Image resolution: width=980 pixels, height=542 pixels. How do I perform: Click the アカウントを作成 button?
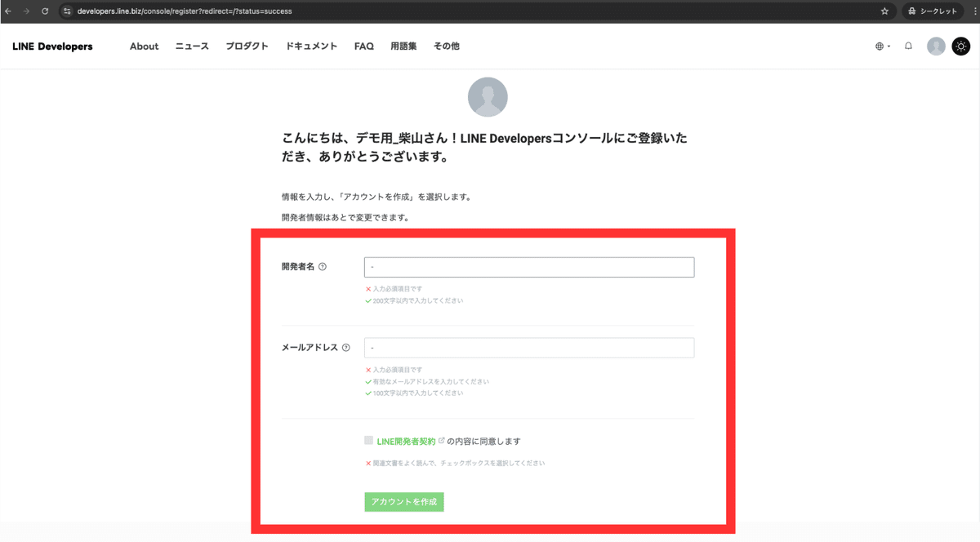[404, 501]
